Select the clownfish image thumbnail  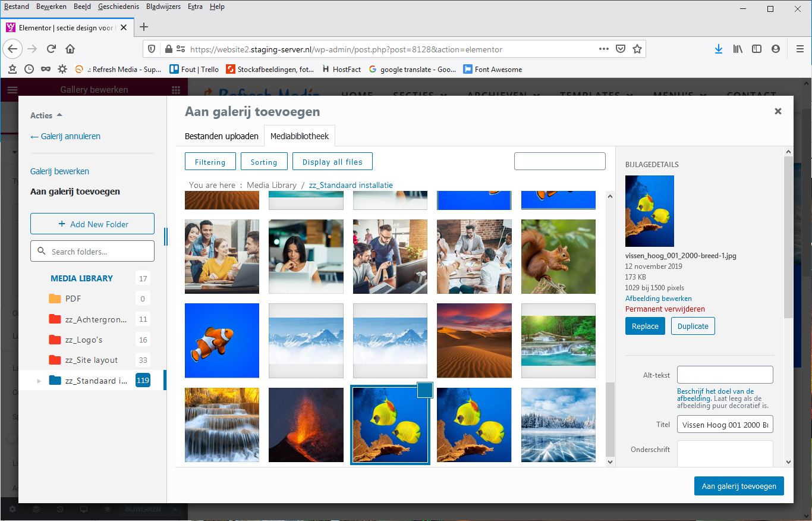coord(222,341)
